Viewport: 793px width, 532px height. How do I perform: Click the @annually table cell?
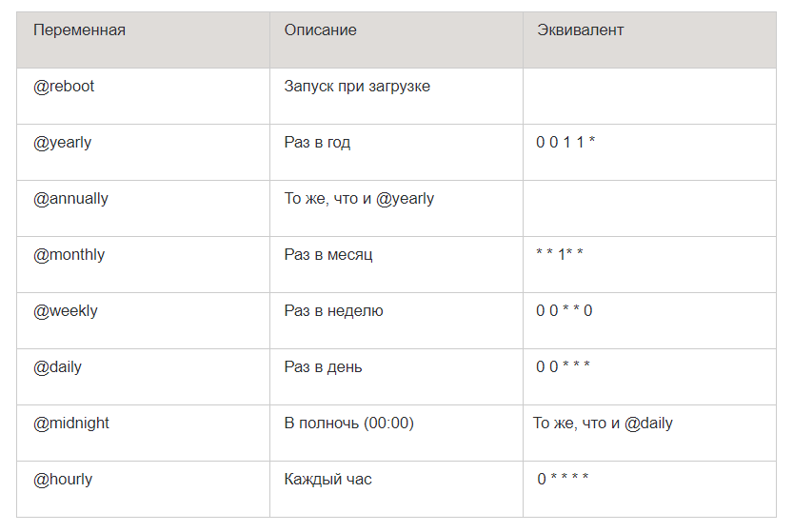[71, 199]
